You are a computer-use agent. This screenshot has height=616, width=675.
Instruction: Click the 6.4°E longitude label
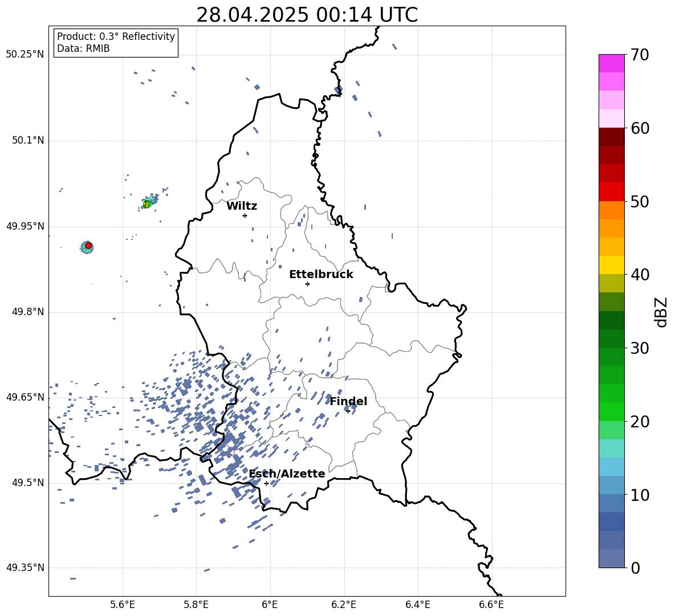[417, 605]
